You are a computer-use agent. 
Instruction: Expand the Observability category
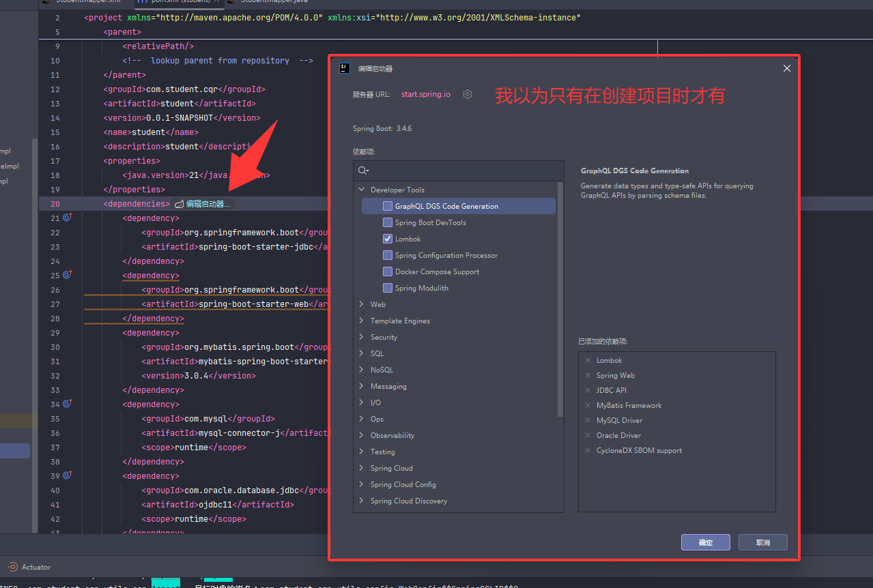362,435
